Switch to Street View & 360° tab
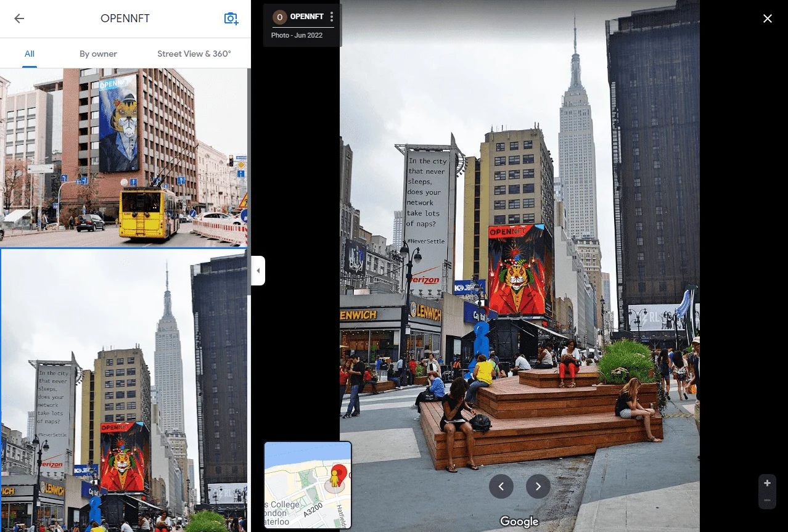 194,54
